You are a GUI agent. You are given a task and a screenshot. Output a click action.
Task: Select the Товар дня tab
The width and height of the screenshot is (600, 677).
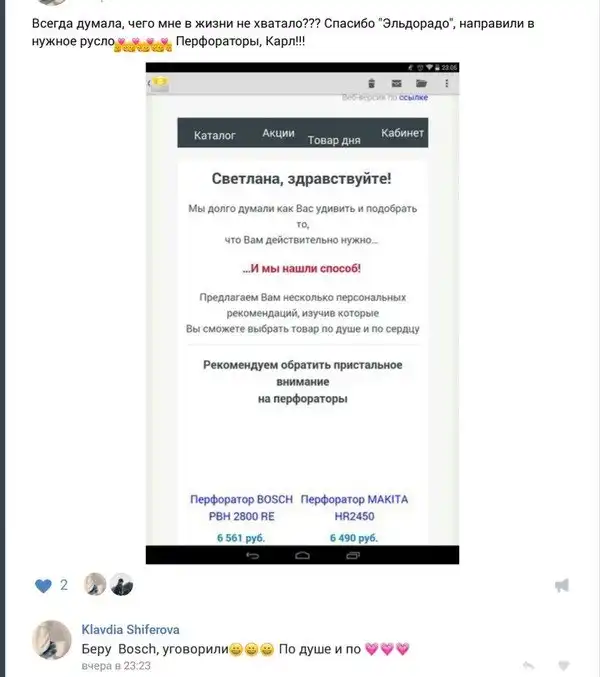pos(334,140)
